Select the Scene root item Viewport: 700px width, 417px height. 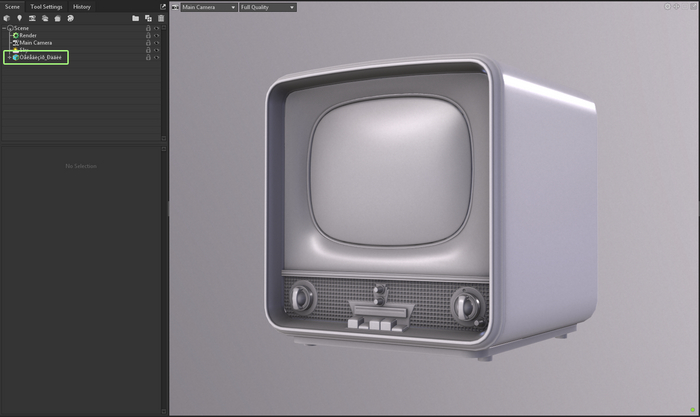coord(21,28)
